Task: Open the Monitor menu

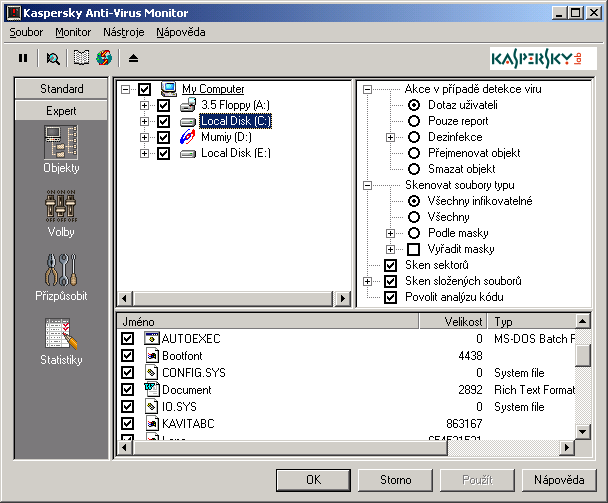Action: click(73, 32)
